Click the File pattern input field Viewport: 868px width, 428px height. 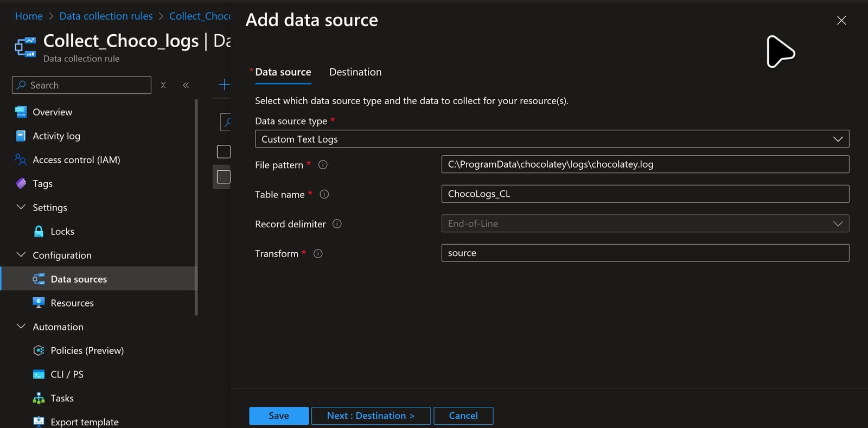[x=646, y=164]
